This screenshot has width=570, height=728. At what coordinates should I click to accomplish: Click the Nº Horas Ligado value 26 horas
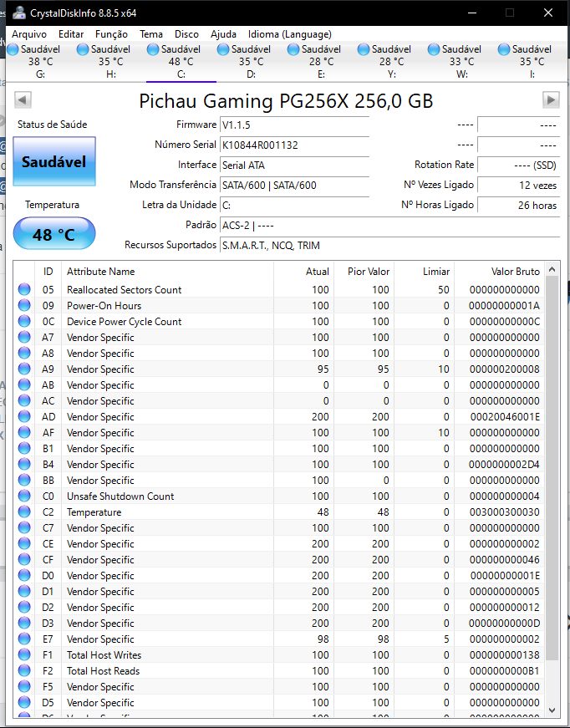[x=518, y=206]
